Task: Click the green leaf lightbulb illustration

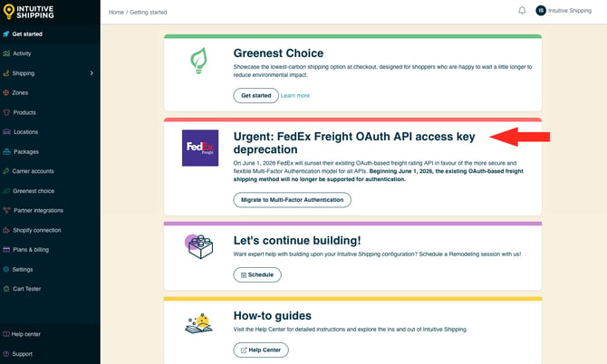Action: pyautogui.click(x=199, y=61)
